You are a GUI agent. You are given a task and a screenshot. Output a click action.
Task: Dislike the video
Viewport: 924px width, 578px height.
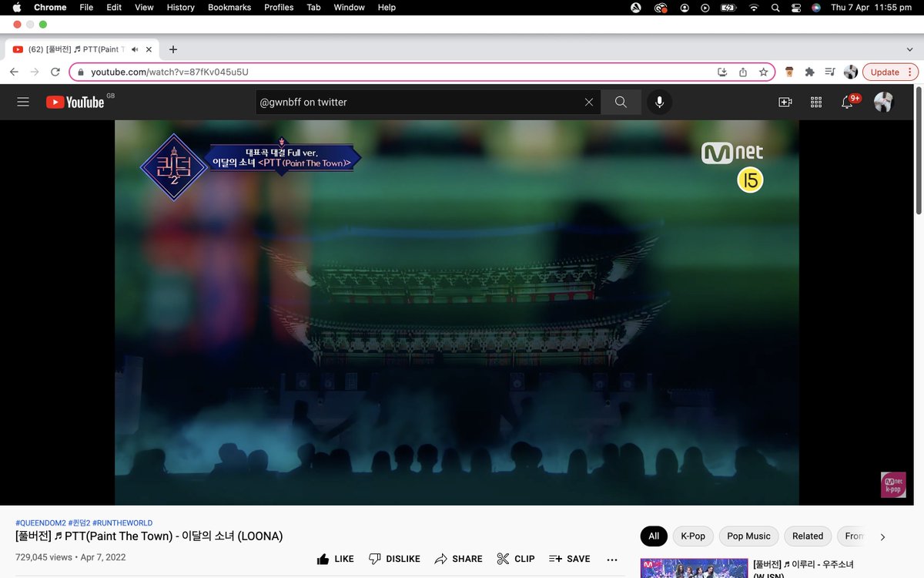(394, 559)
